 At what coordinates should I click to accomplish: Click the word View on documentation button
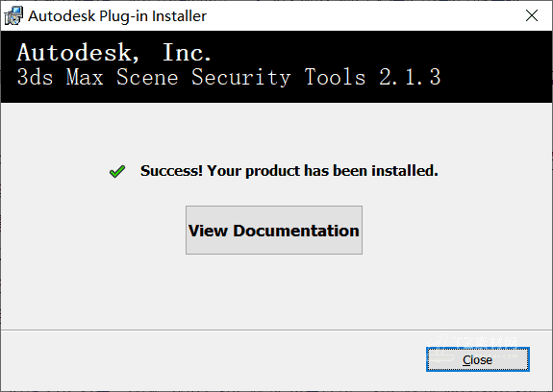pyautogui.click(x=208, y=231)
